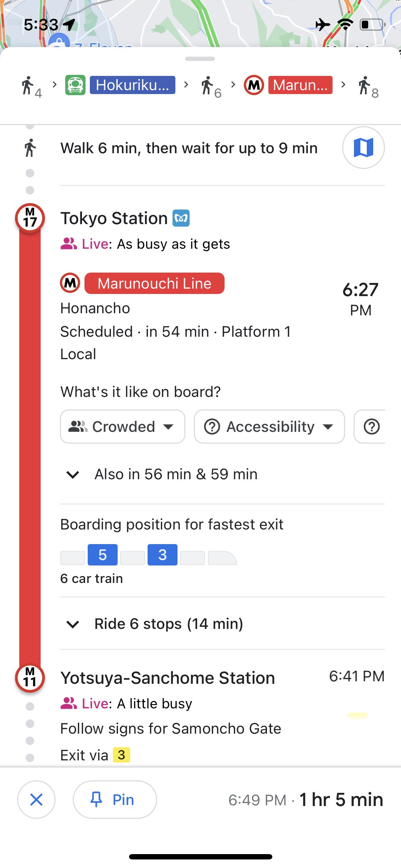Screen dimensions: 401x868
Task: Select the Marun... line chip
Action: click(x=300, y=85)
